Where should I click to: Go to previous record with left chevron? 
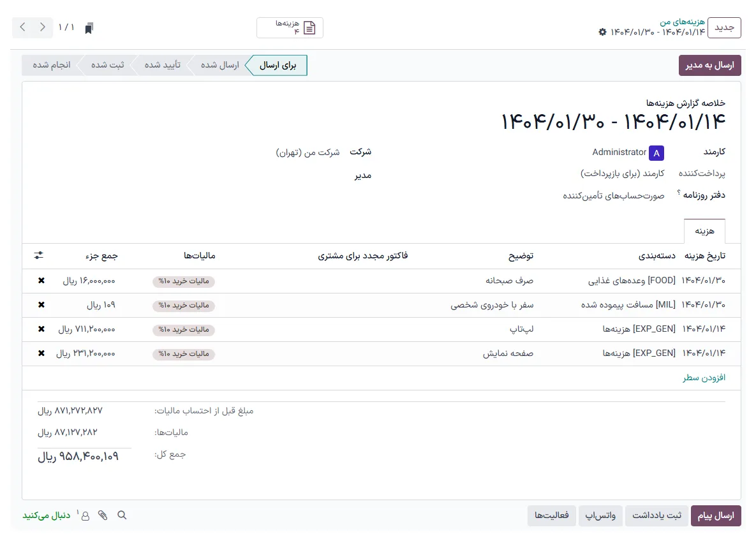[23, 27]
